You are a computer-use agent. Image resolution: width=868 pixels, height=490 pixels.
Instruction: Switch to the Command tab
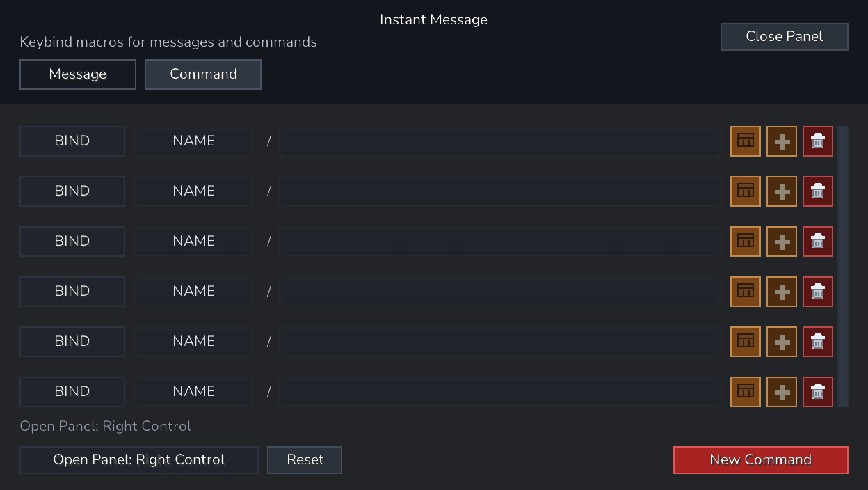(203, 74)
